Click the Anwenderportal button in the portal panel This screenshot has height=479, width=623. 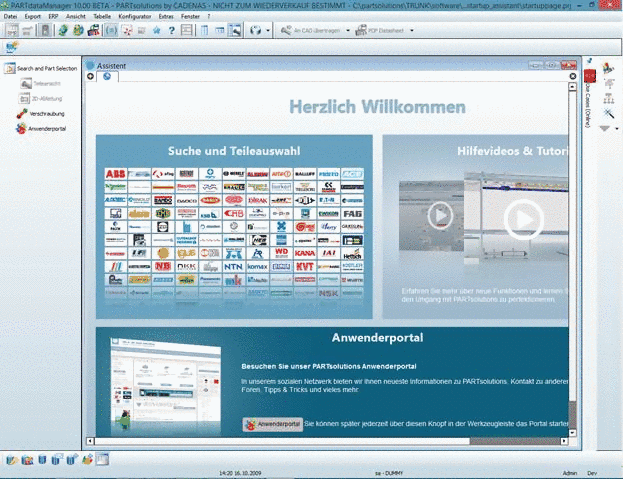[x=273, y=424]
